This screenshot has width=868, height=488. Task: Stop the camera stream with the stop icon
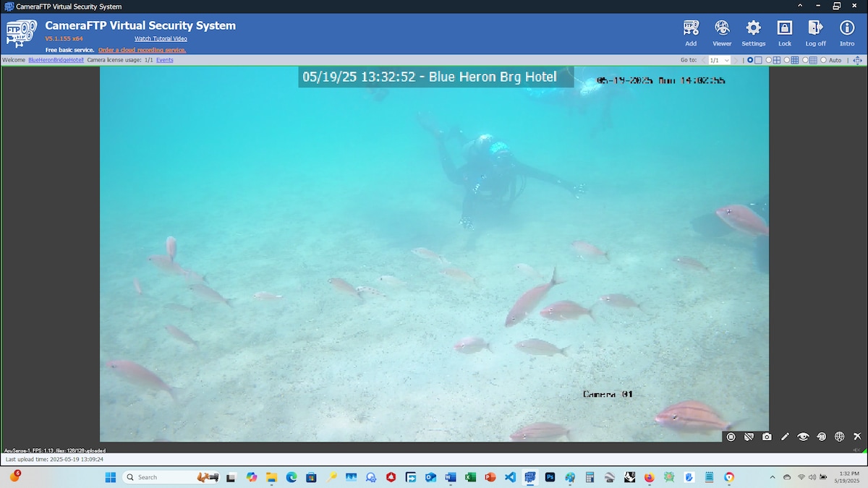tap(731, 437)
